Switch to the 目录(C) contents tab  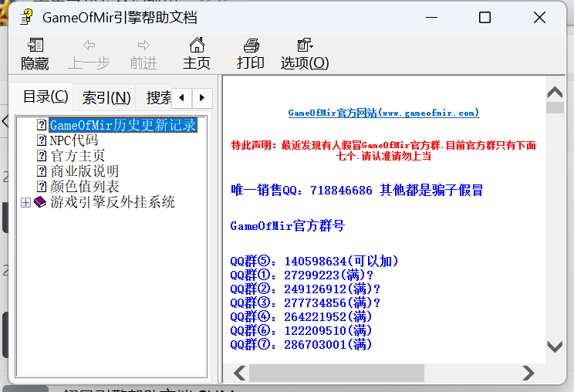point(45,97)
